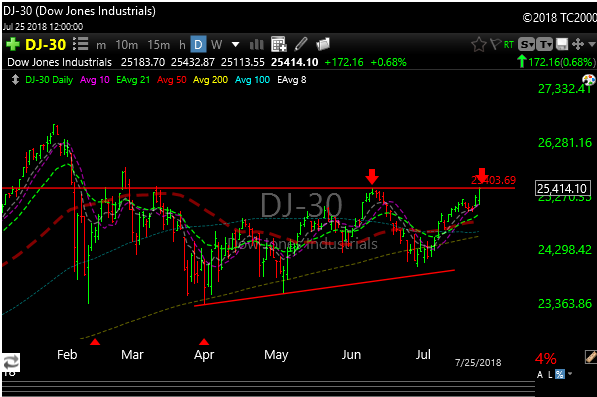
Task: Click the Jul month label on time axis
Action: tap(423, 355)
